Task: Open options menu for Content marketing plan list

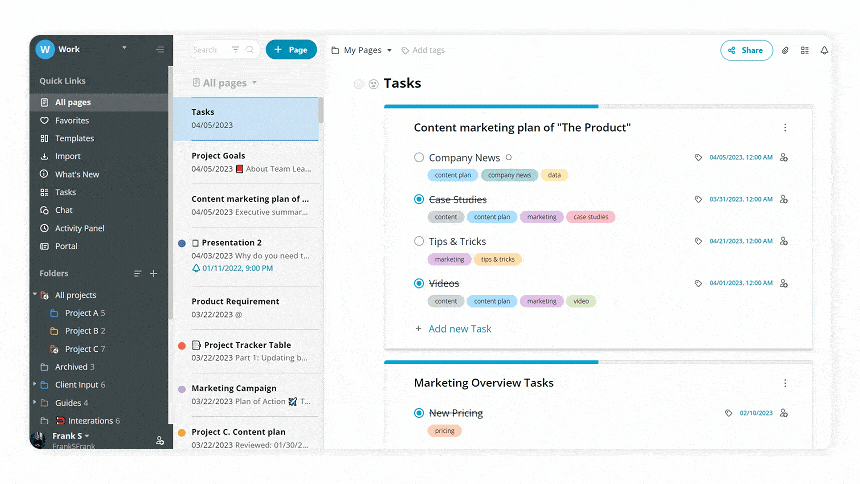Action: (x=785, y=127)
